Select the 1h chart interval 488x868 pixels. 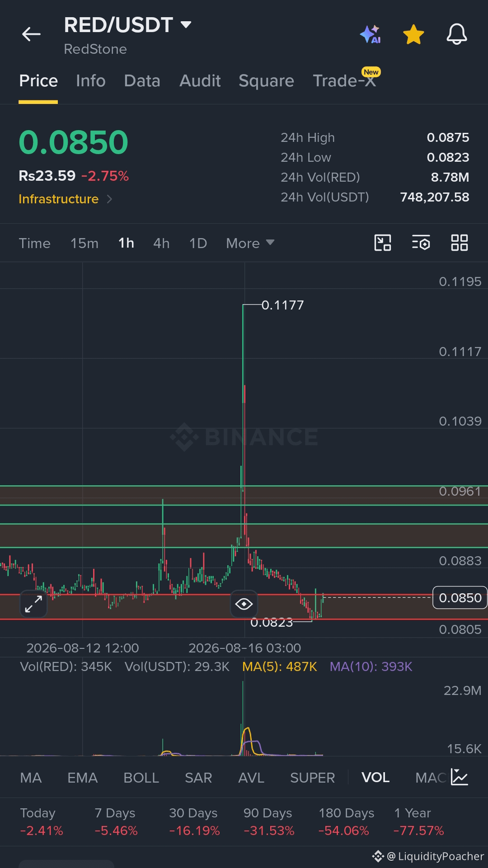(x=126, y=243)
